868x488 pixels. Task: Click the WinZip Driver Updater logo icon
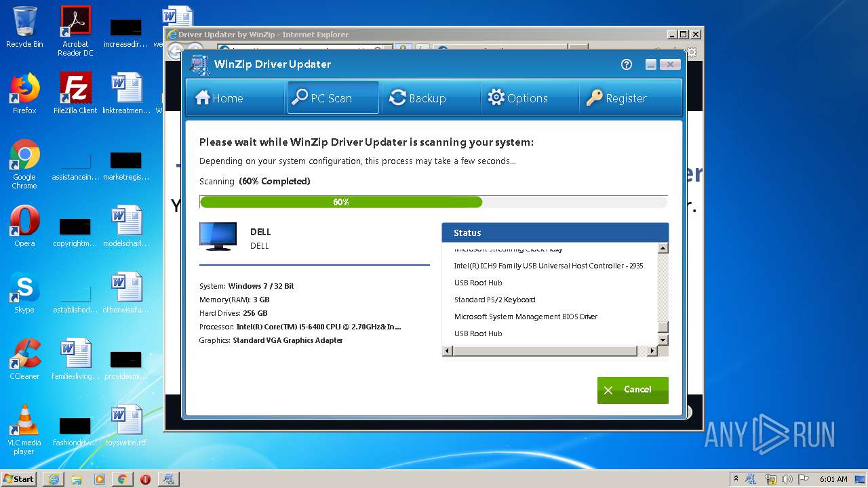click(x=199, y=64)
